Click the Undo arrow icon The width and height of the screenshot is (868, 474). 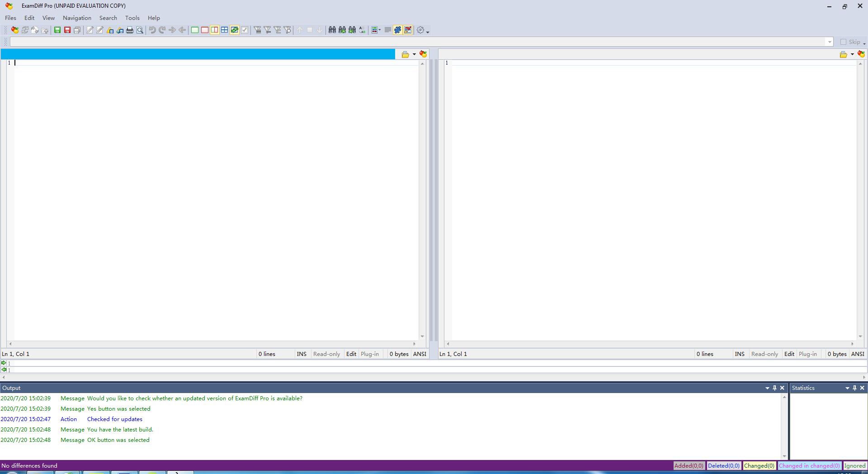[152, 30]
